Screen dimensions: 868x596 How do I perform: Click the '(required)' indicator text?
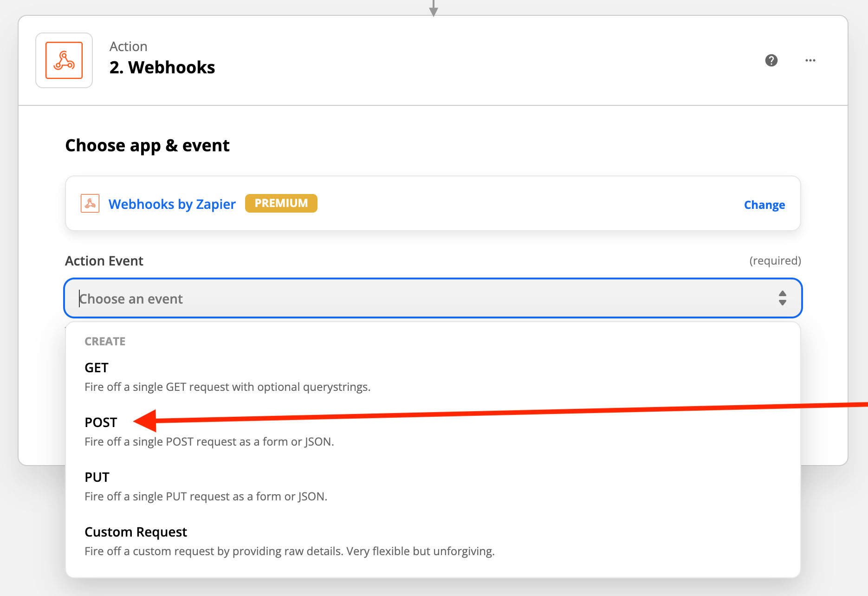[x=775, y=261]
